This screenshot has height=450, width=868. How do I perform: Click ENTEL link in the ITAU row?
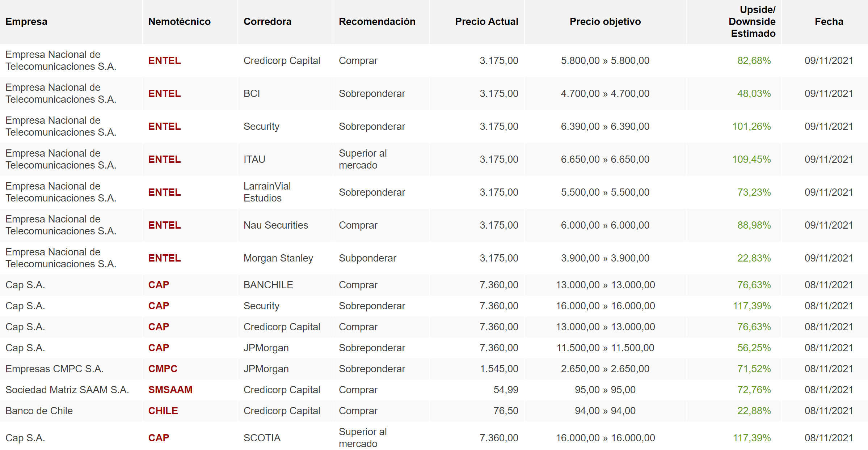(164, 159)
